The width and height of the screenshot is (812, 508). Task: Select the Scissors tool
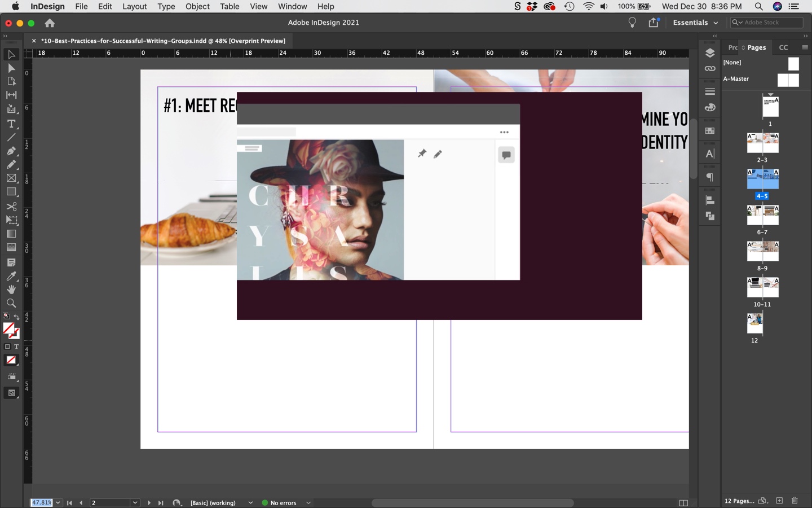10,207
